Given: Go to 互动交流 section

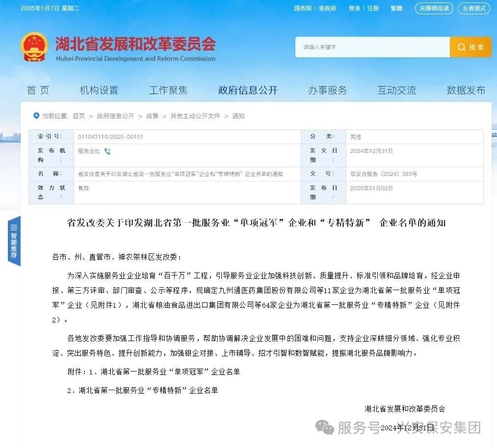Looking at the screenshot, I should point(397,90).
